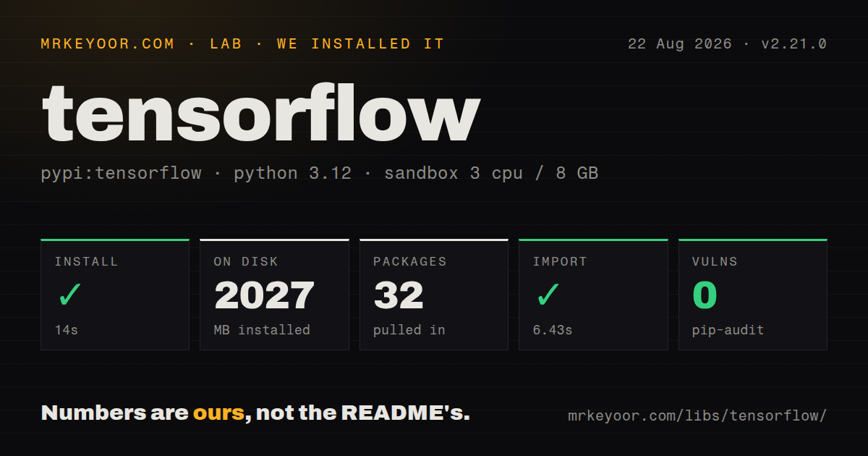Image resolution: width=868 pixels, height=456 pixels.
Task: Click the '6.43s' import time
Action: coord(553,330)
